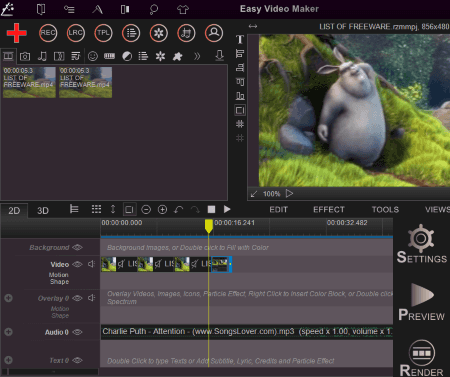Viewport: 450px width, 377px height.
Task: Play the preview with small triangle button
Action: click(x=289, y=194)
